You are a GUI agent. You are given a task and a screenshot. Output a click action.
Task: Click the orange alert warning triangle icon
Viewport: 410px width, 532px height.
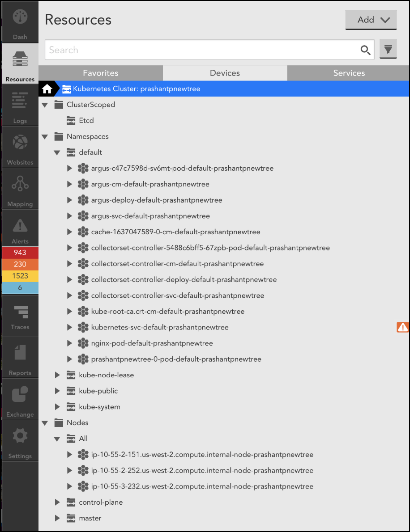[402, 327]
